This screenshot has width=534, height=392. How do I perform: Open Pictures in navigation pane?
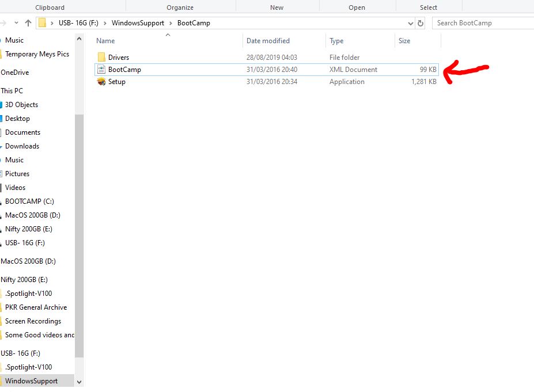point(17,174)
